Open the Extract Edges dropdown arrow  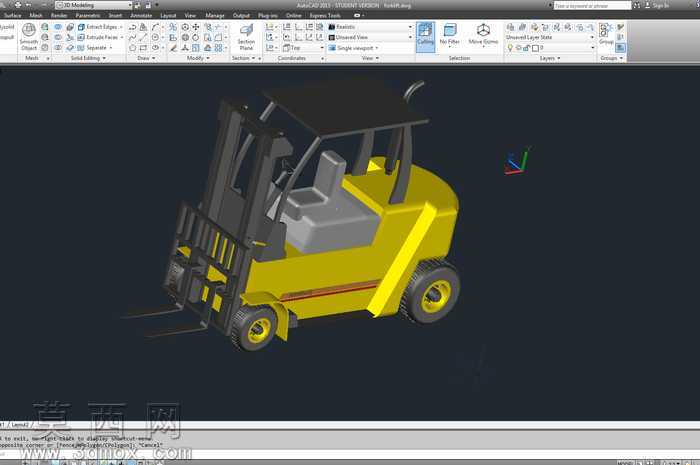(x=121, y=27)
